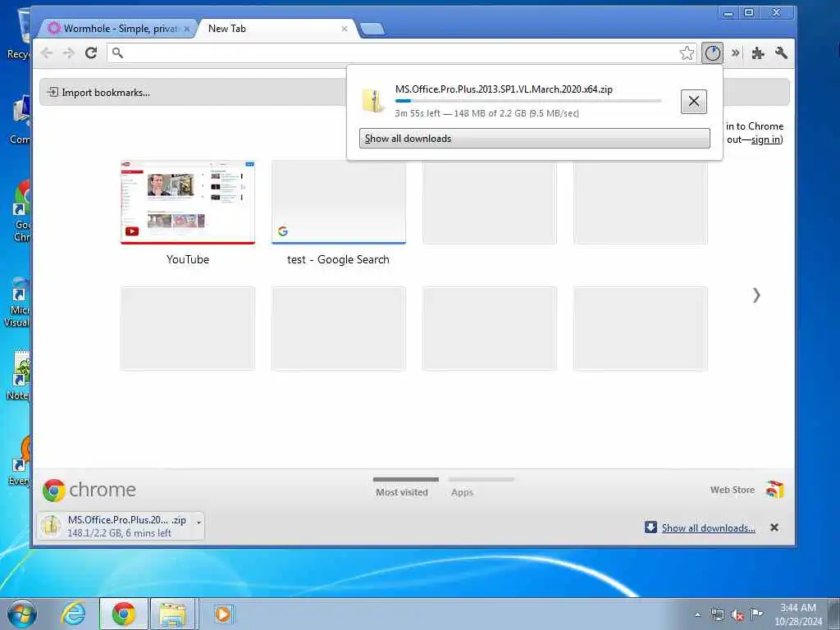This screenshot has width=840, height=630.
Task: Click Show all downloads button in popup
Action: (x=535, y=138)
